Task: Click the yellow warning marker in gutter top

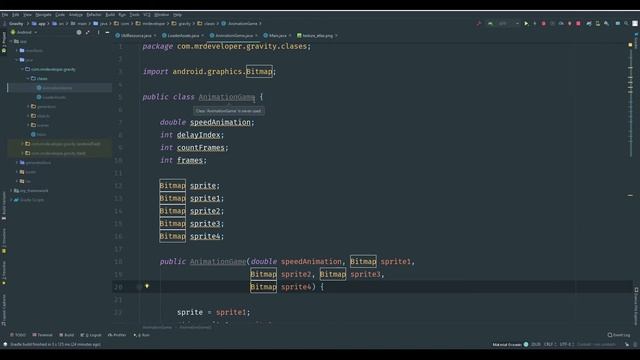Action: [630, 45]
